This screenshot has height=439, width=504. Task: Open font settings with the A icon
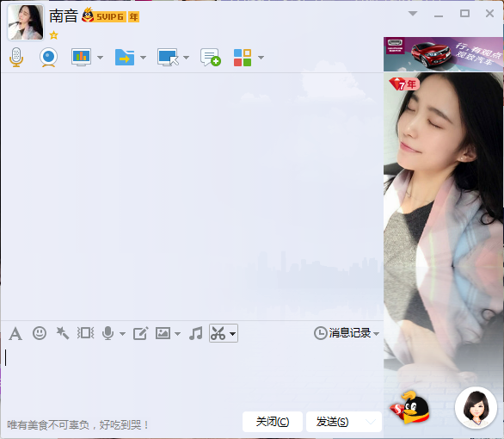tap(15, 333)
